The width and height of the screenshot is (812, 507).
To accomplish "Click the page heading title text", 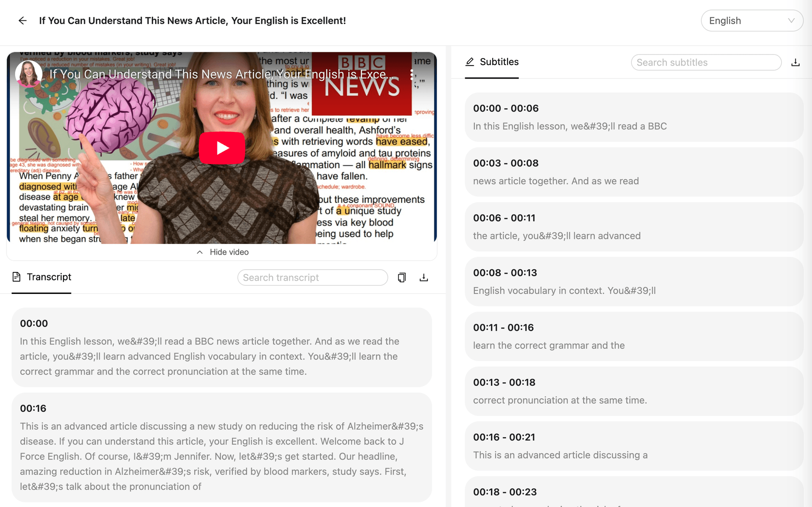I will pos(192,21).
